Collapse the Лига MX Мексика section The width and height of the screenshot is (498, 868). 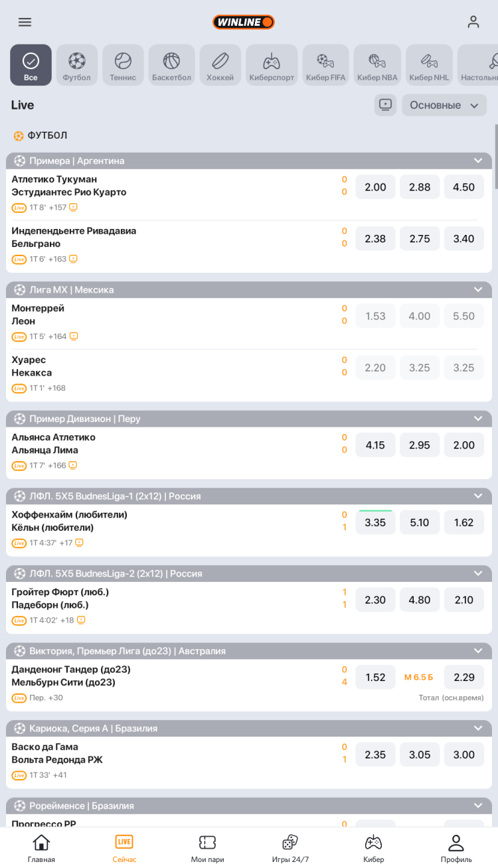[x=478, y=289]
